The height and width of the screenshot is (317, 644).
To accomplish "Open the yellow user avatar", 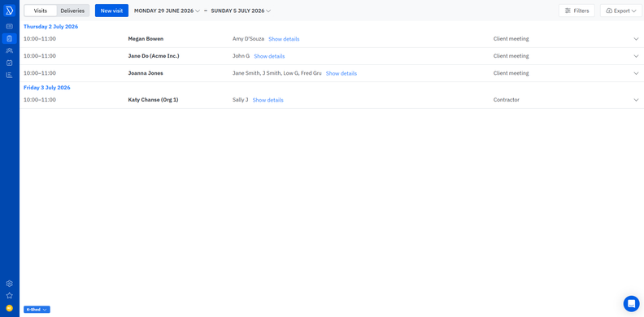I will (x=10, y=308).
